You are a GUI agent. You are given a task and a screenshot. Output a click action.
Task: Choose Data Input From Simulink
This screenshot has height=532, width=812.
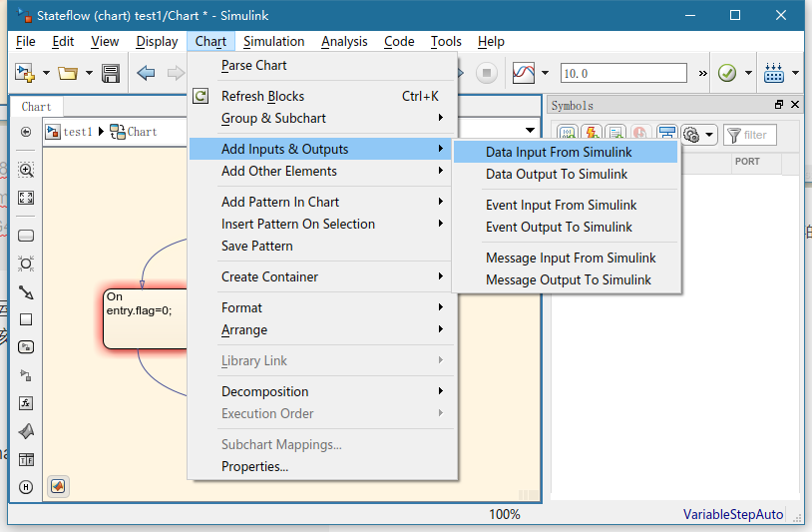[x=566, y=152]
